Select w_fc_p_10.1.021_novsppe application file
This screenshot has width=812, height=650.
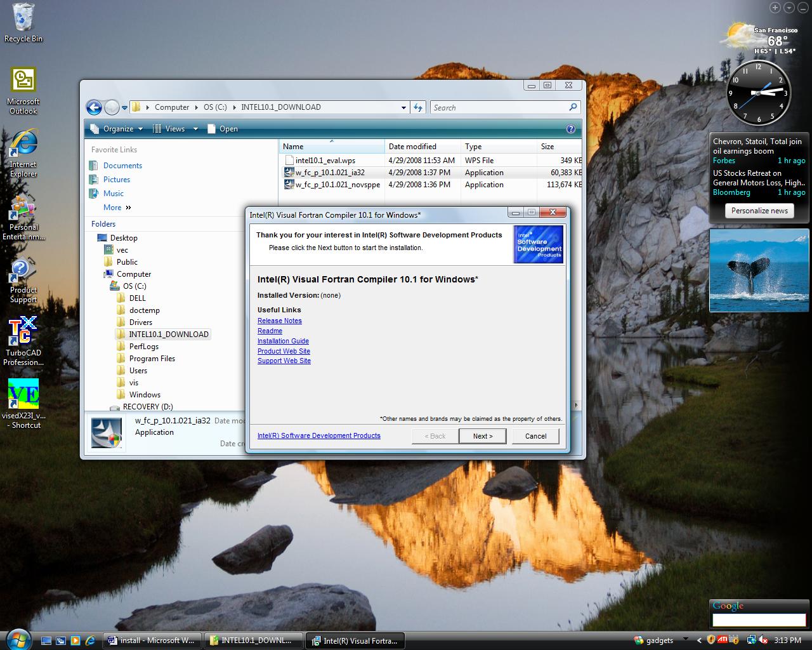click(337, 185)
